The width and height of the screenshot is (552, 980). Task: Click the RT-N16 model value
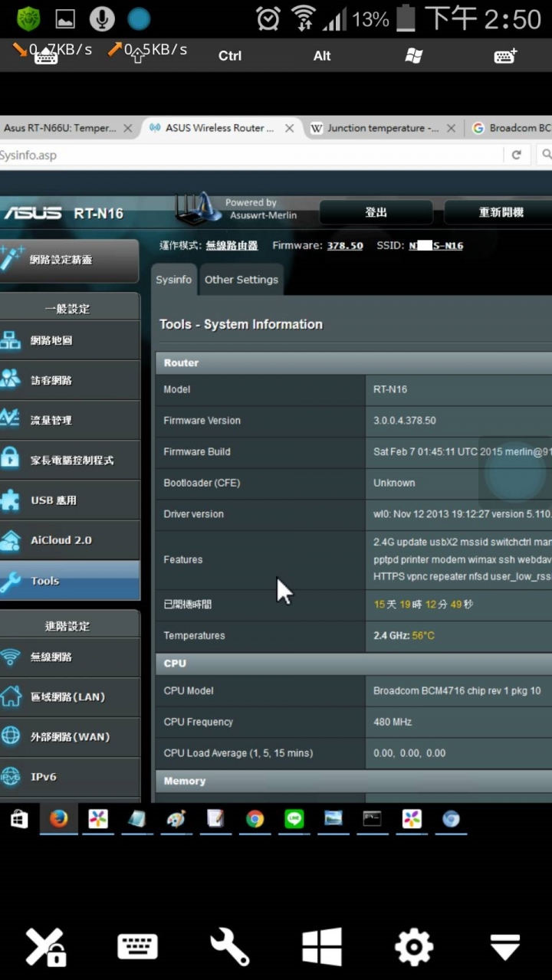point(390,389)
